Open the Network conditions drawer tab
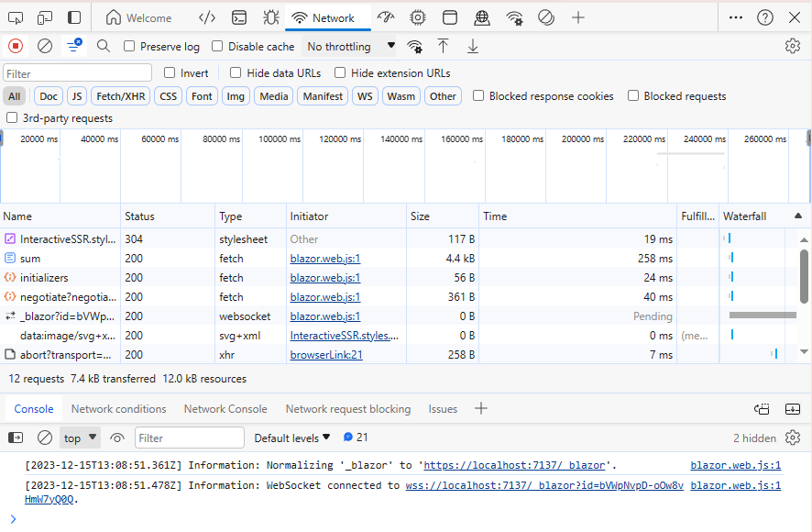 point(118,409)
